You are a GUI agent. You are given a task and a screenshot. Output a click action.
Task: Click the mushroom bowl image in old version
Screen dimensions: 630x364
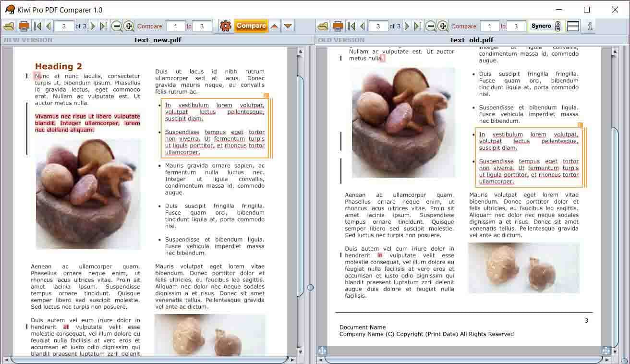pos(403,122)
